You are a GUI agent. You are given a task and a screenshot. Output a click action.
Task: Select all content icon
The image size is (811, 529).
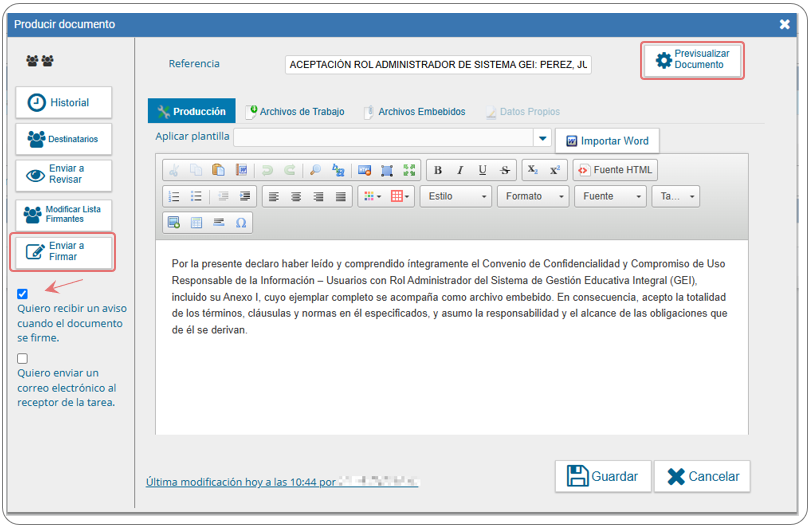coord(387,170)
